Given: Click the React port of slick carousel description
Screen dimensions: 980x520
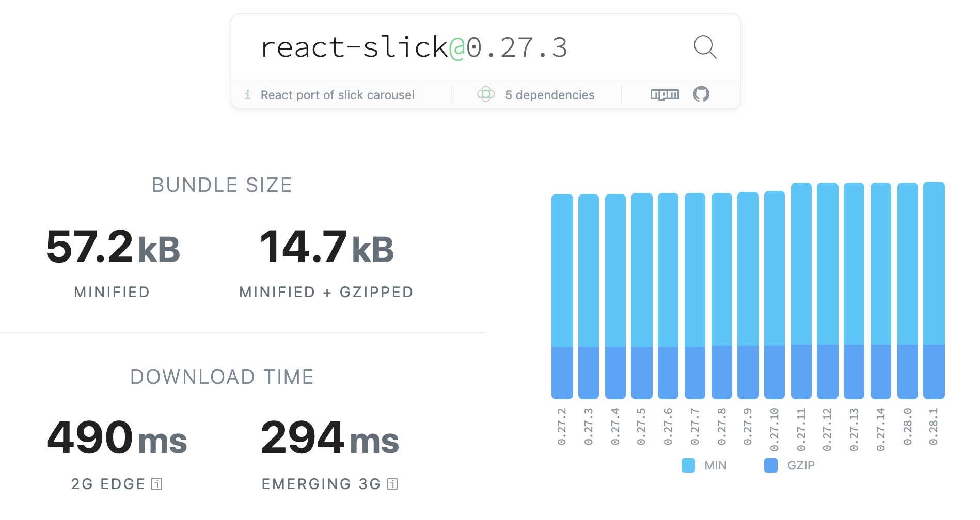Looking at the screenshot, I should 337,95.
